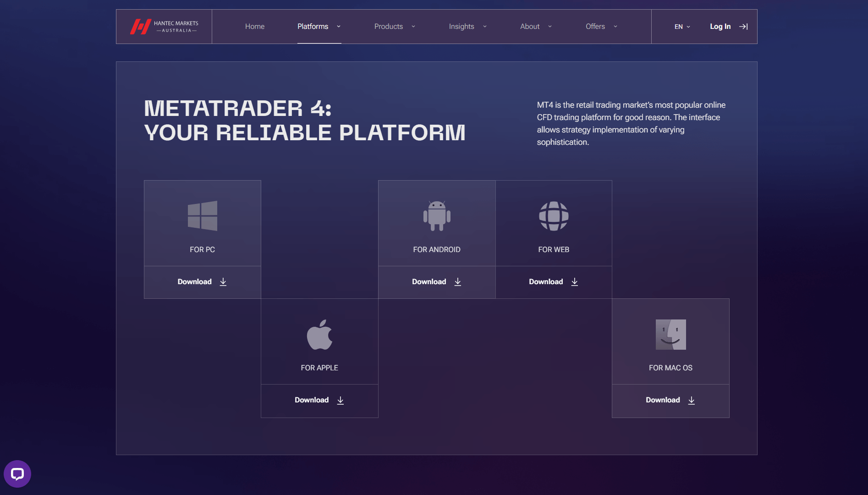The height and width of the screenshot is (495, 868).
Task: Click the MT4 description paragraph
Action: tap(631, 124)
